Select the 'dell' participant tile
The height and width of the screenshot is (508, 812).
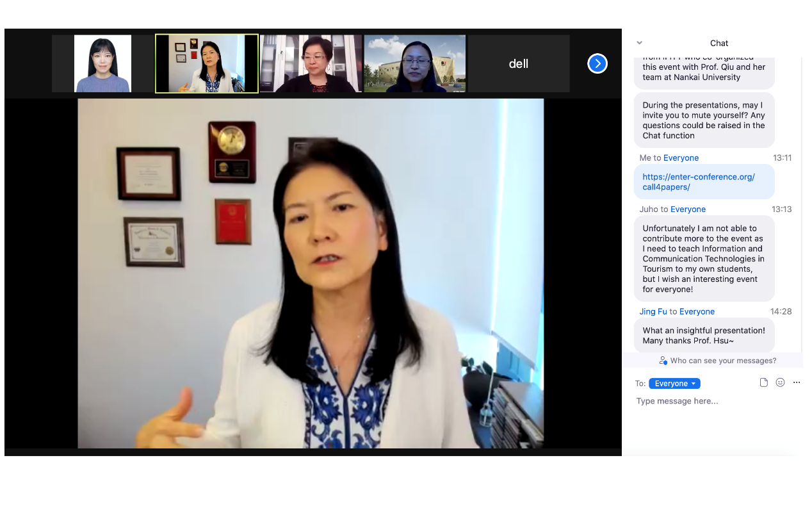518,63
